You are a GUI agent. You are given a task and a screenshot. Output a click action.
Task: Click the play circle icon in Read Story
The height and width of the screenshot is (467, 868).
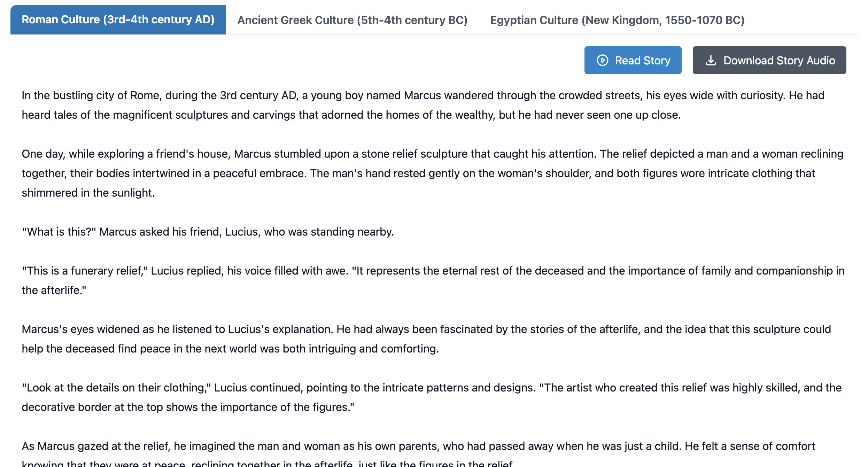click(x=602, y=60)
